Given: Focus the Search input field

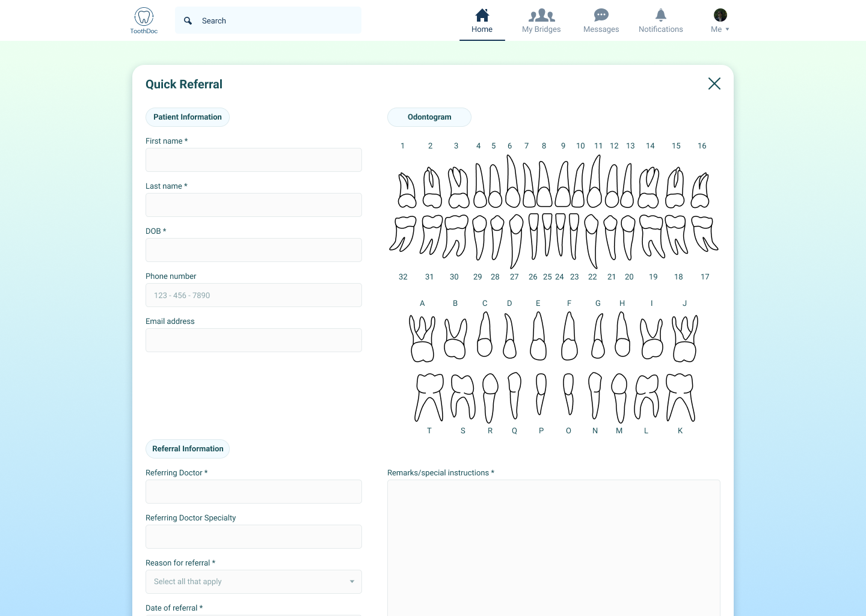Looking at the screenshot, I should click(268, 20).
